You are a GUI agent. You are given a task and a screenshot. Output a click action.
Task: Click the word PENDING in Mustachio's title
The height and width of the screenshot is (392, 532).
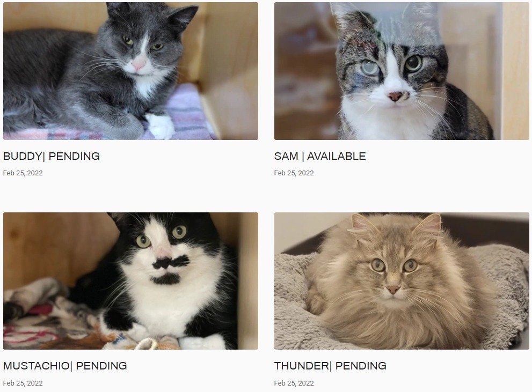click(x=101, y=366)
